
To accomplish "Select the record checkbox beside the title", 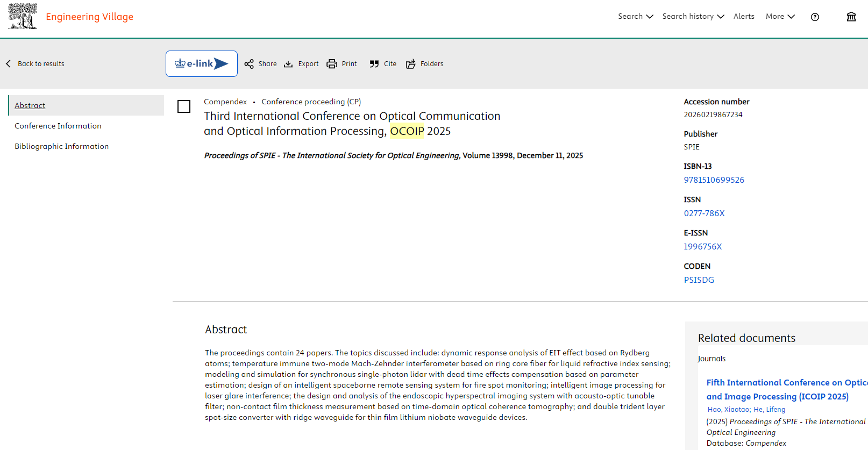I will tap(184, 106).
